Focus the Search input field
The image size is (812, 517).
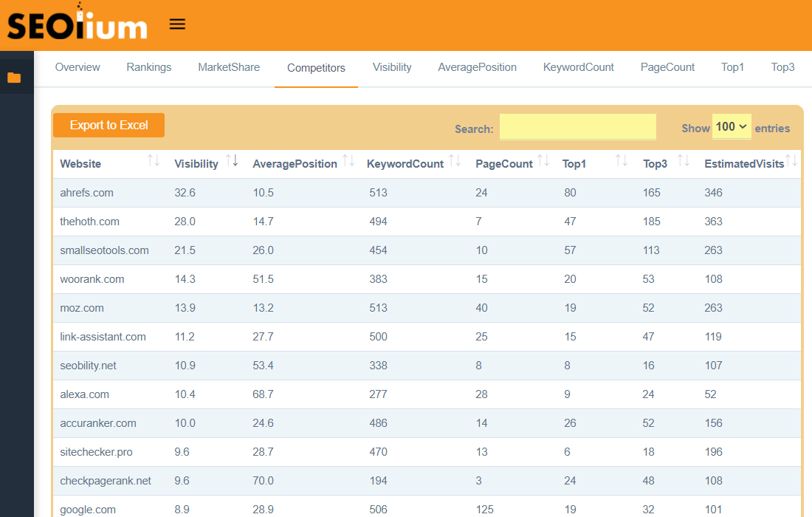(x=578, y=127)
